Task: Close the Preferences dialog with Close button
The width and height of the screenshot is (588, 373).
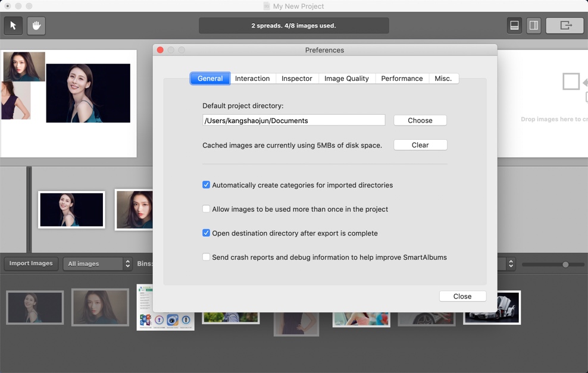Action: click(x=462, y=296)
